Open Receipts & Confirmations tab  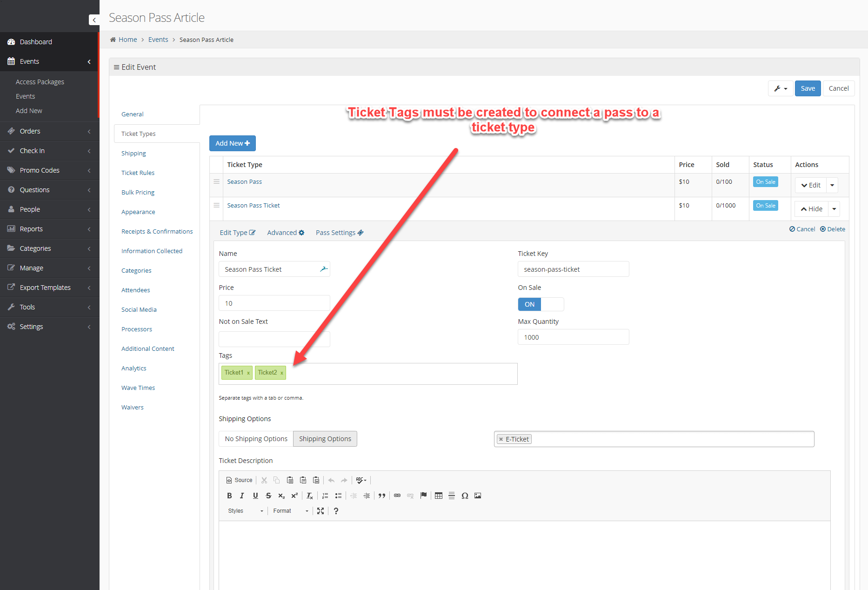coord(157,231)
